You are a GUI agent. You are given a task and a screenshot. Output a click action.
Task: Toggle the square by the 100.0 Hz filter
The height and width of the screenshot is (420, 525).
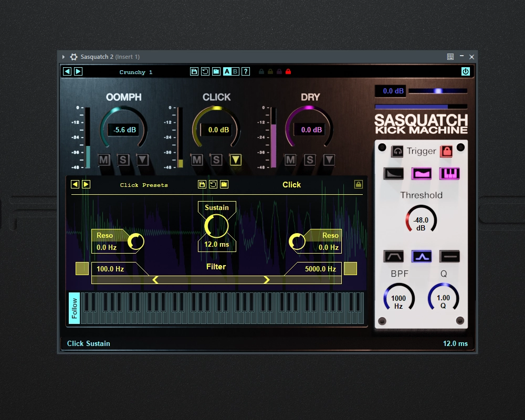(82, 269)
